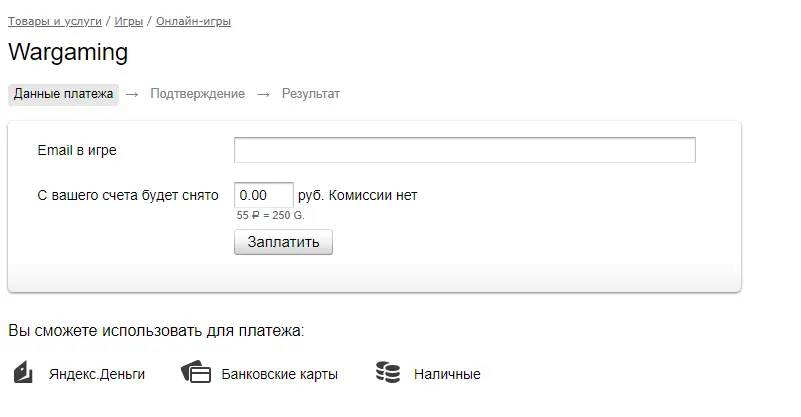Select the Результат step
This screenshot has height=417, width=801.
[311, 94]
